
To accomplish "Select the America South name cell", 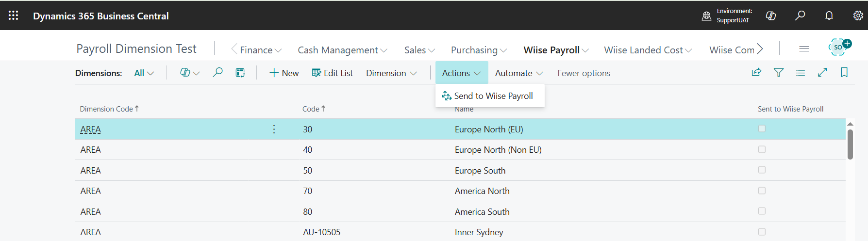I will [482, 212].
